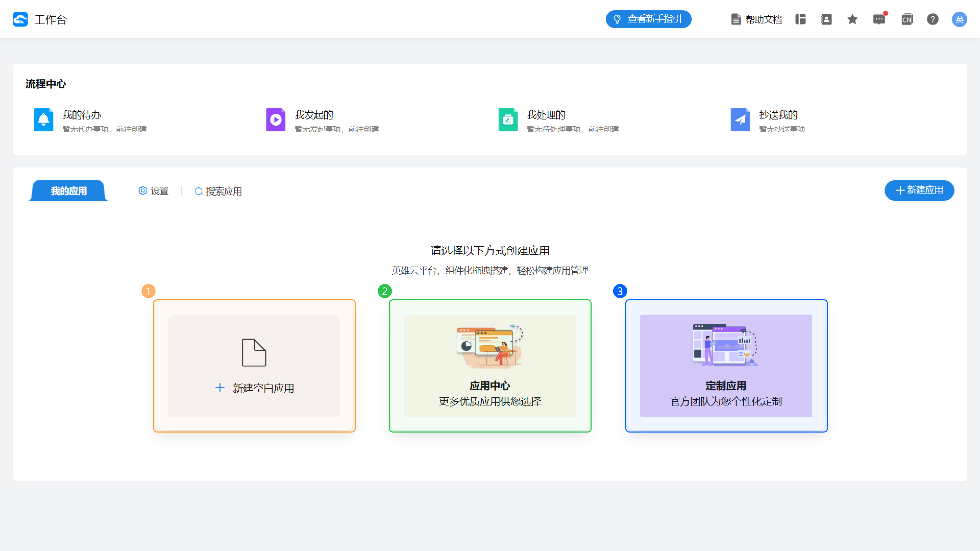Click the plus icon beside 新建空白应用

click(x=220, y=388)
